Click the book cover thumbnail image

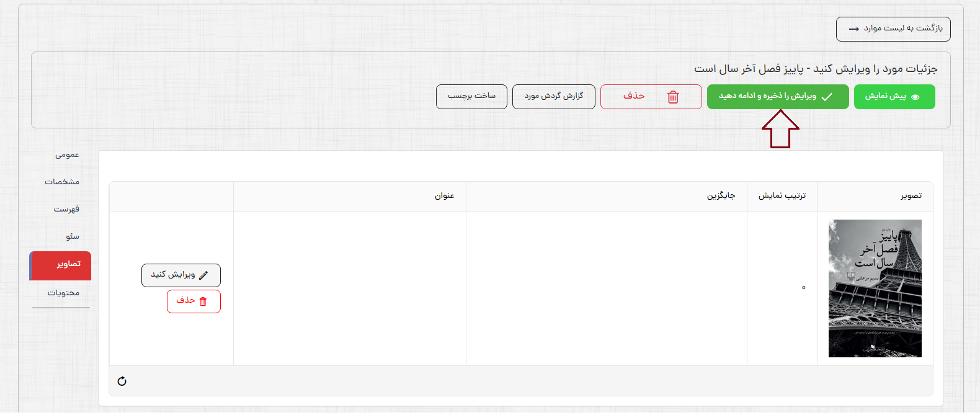[875, 288]
